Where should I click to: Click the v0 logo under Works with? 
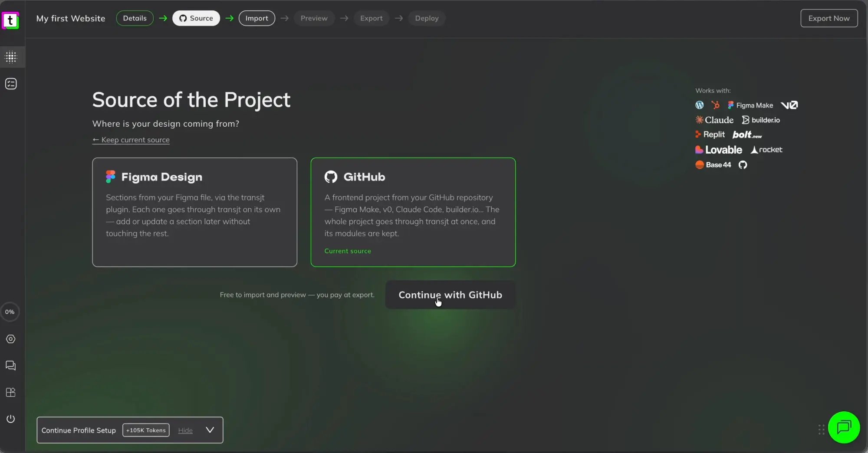[789, 105]
